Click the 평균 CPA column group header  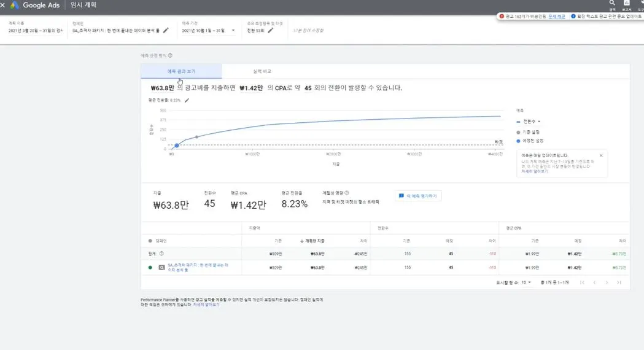tap(513, 228)
